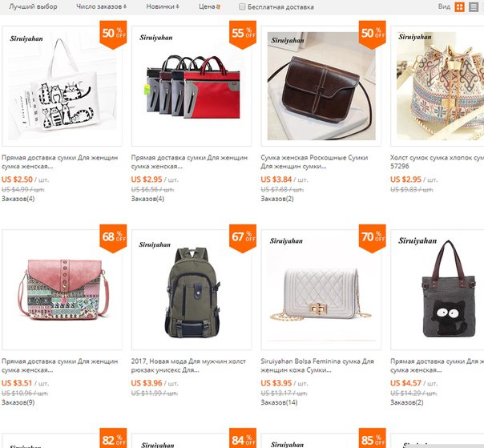The height and width of the screenshot is (448, 484).
Task: Open brown leather crossbody bag image
Action: (321, 86)
